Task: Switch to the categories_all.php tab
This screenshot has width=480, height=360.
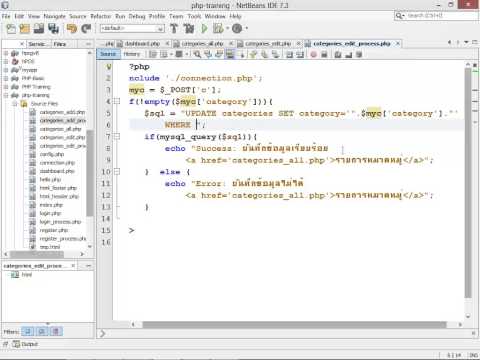Action: (202, 44)
